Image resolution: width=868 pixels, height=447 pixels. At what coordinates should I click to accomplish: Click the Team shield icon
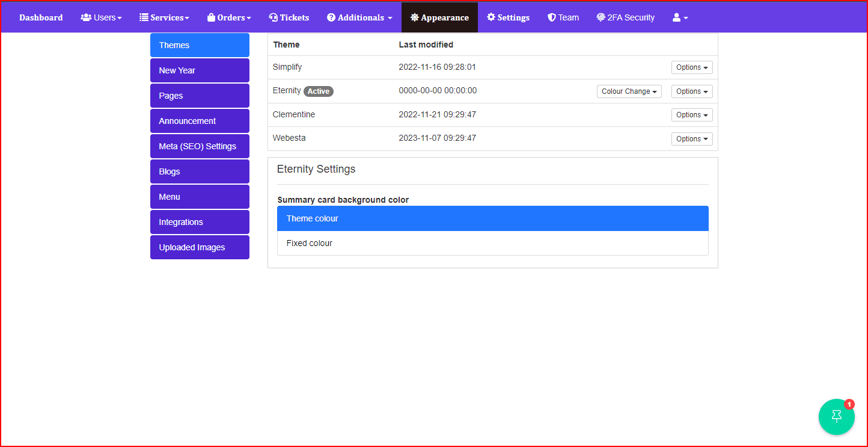pos(551,17)
